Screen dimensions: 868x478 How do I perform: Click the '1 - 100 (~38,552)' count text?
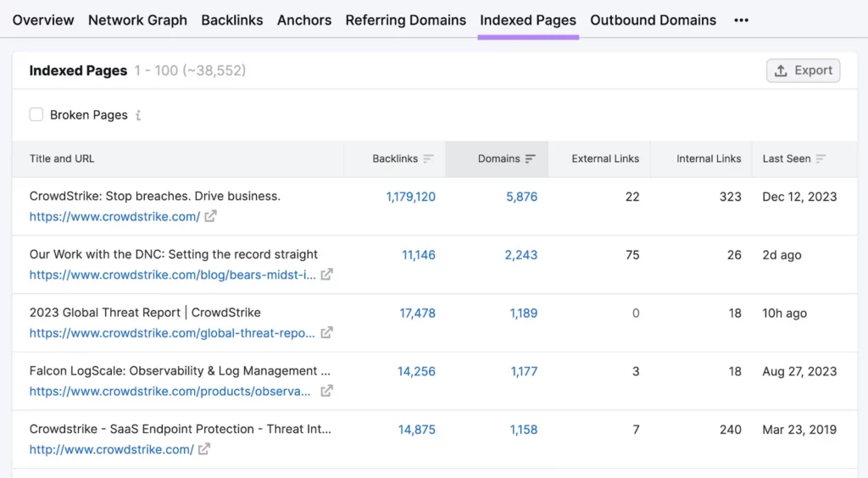click(190, 71)
